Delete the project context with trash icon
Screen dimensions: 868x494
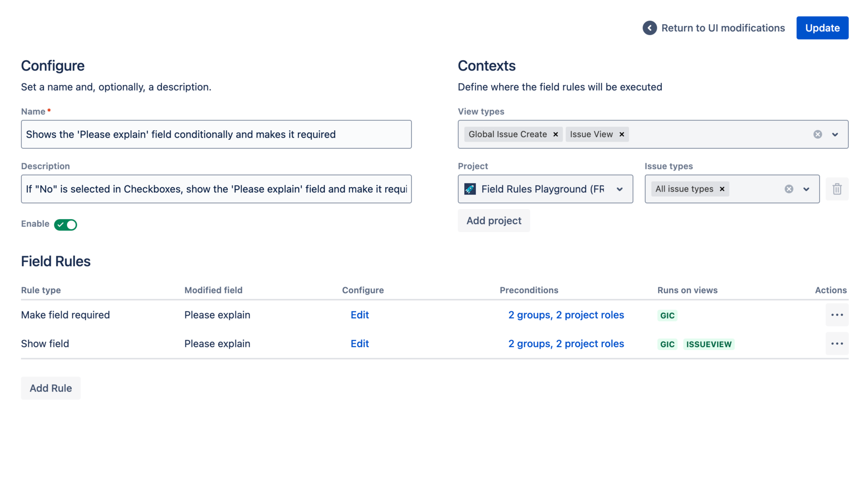[x=837, y=189]
